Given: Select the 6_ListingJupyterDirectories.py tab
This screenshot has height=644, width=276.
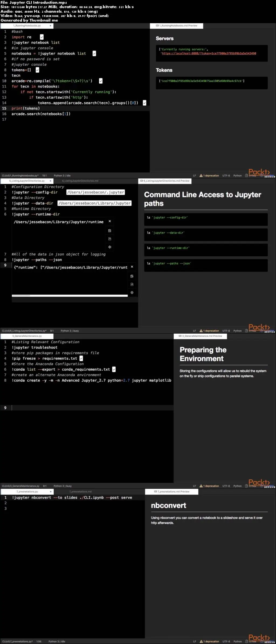Looking at the screenshot, I should pyautogui.click(x=27, y=181).
